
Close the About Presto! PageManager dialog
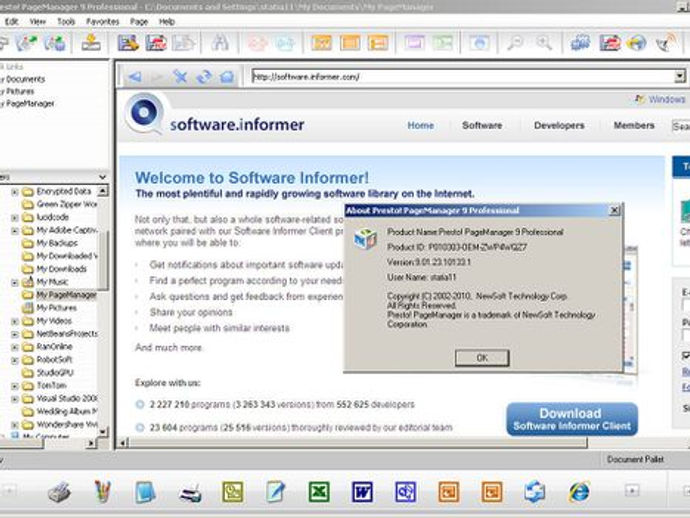[615, 210]
